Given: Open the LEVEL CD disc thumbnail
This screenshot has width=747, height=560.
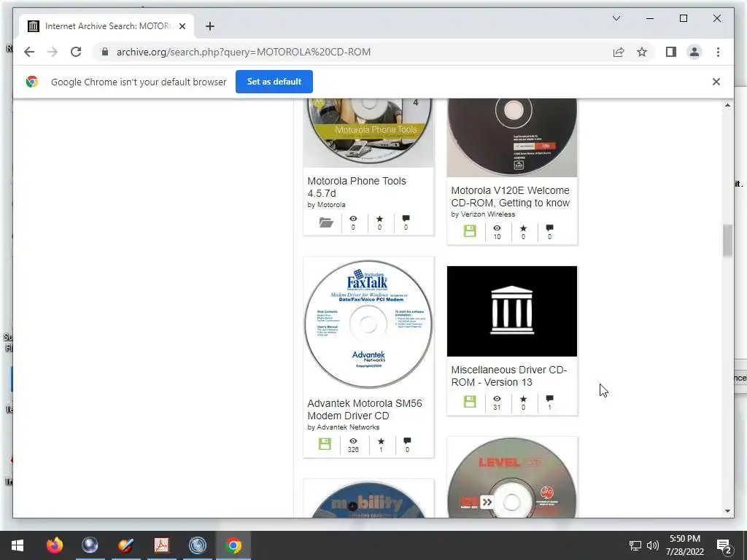Looking at the screenshot, I should pyautogui.click(x=512, y=477).
